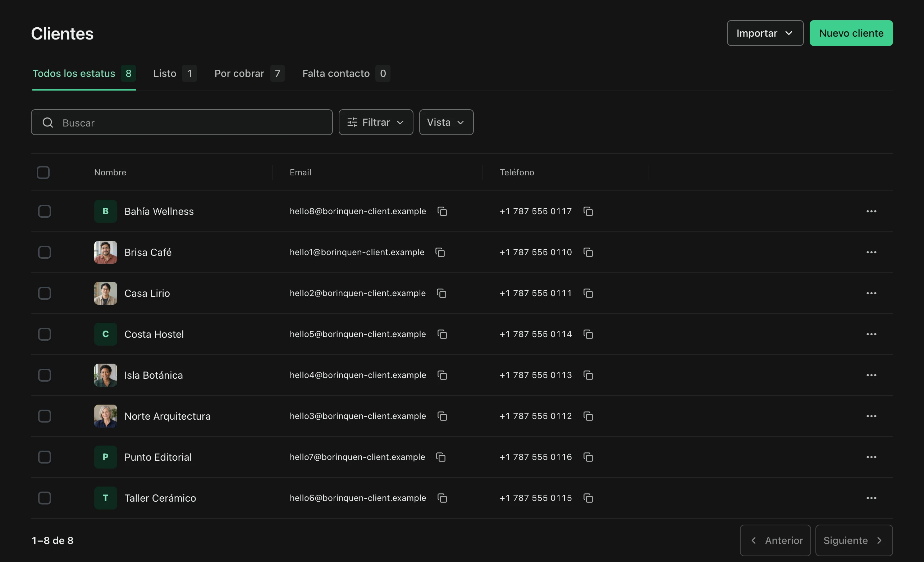Copy Taller Cerámico phone number

tap(588, 498)
